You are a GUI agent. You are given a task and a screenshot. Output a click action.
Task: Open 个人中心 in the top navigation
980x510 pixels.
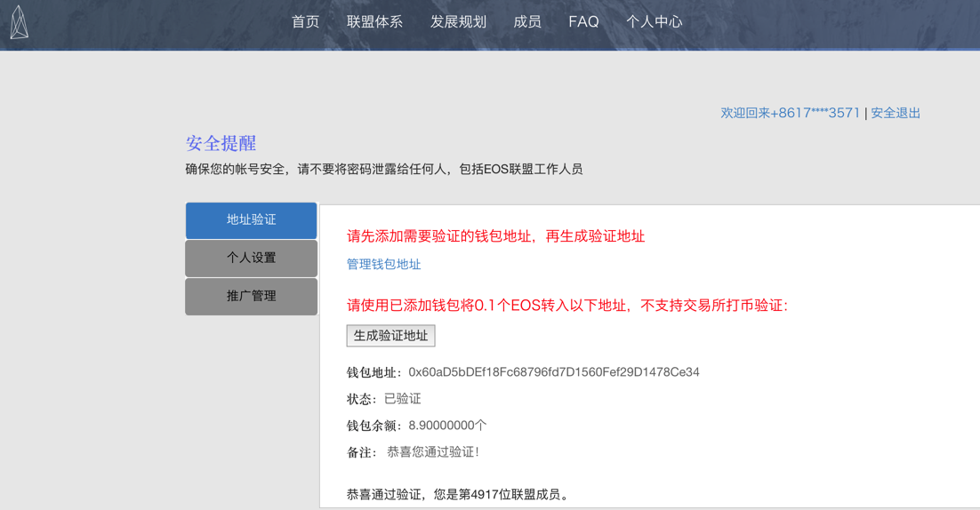pos(655,22)
